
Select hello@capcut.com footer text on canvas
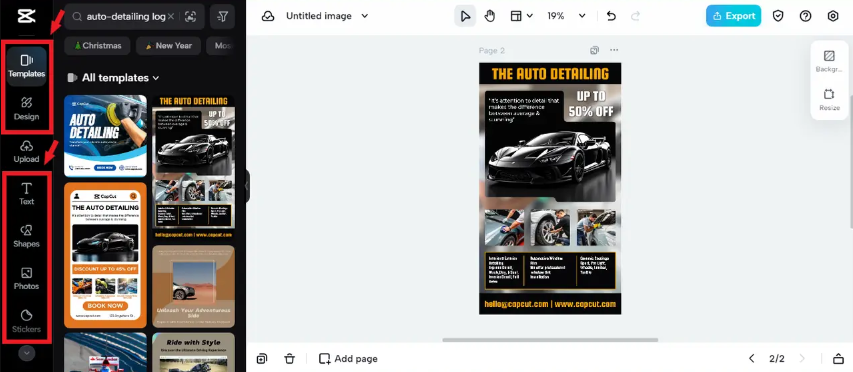pyautogui.click(x=516, y=304)
